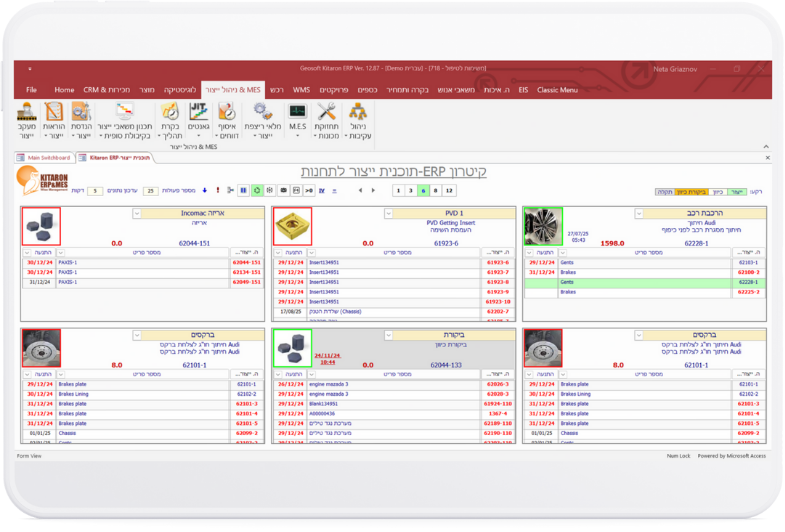
Task: Click the camera snapshot toolbar icon
Action: coord(283,191)
